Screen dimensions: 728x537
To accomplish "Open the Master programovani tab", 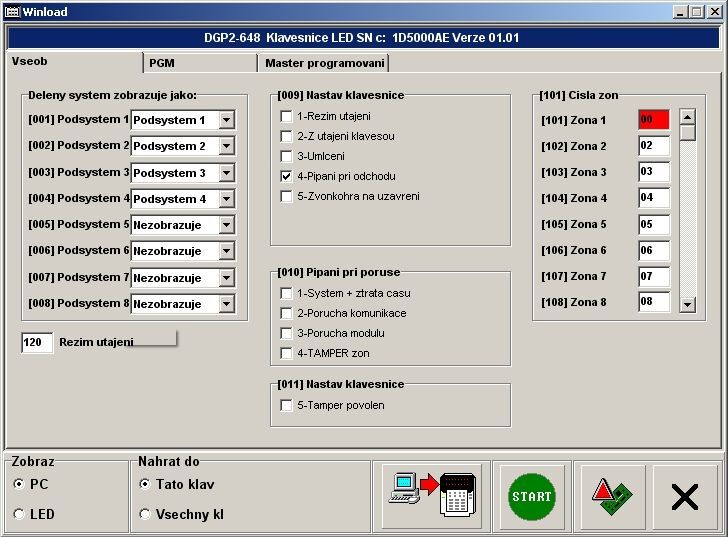I will coord(323,63).
